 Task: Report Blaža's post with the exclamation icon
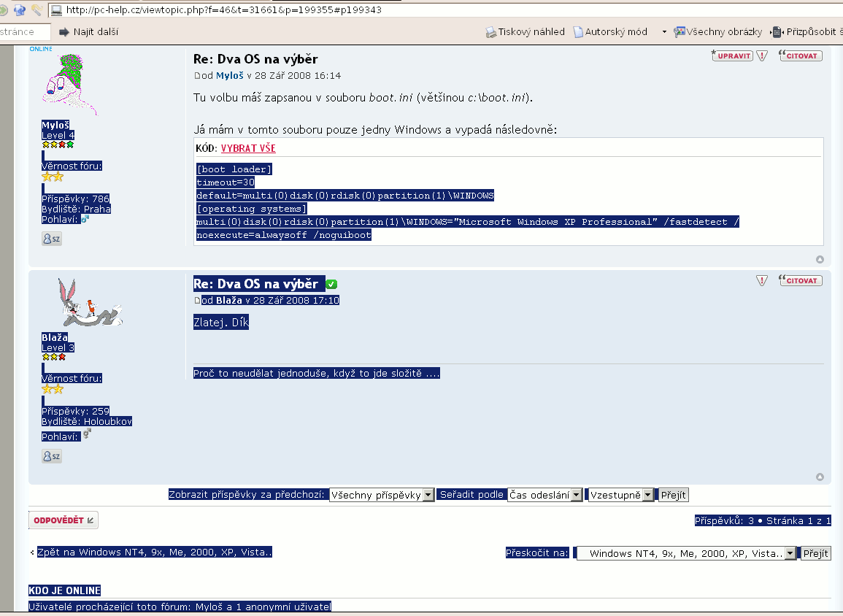762,280
